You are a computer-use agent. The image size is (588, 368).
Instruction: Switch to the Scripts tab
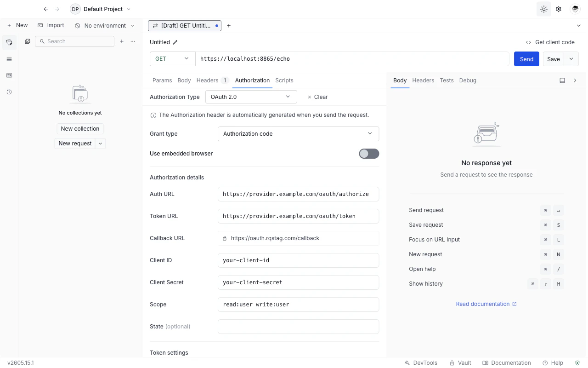[x=284, y=80]
